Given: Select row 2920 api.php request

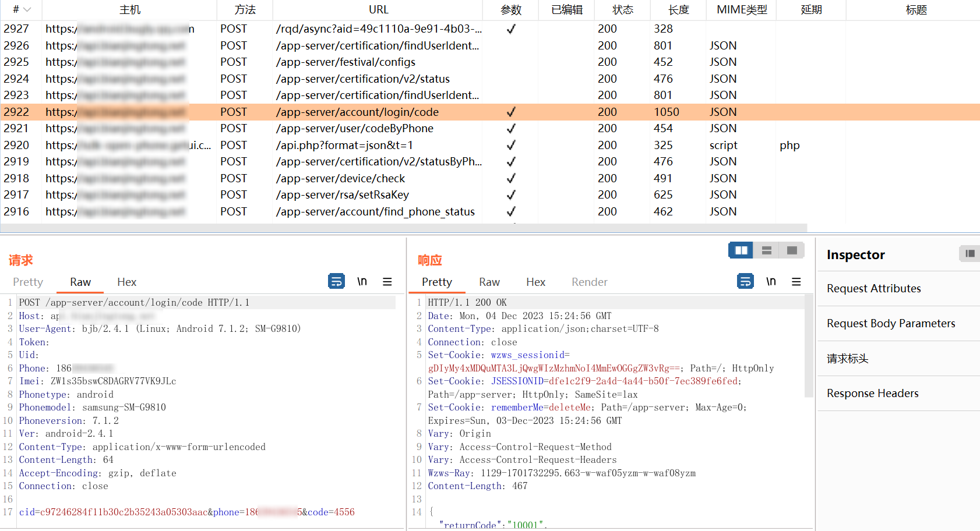Looking at the screenshot, I should coord(490,145).
